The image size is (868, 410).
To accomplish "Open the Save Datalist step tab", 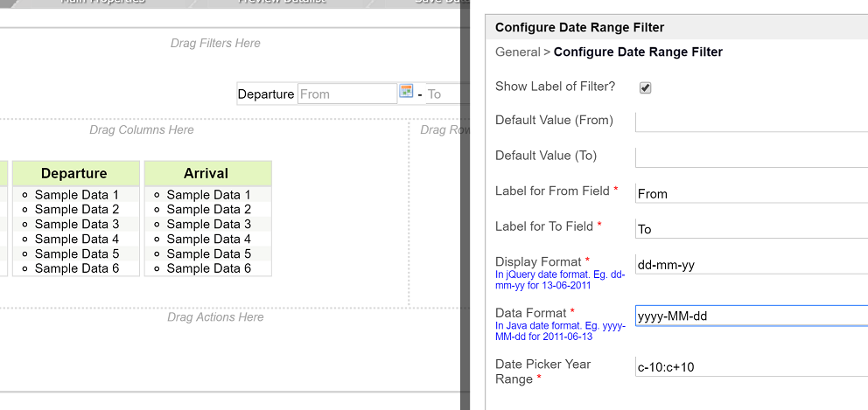I will tap(437, 3).
